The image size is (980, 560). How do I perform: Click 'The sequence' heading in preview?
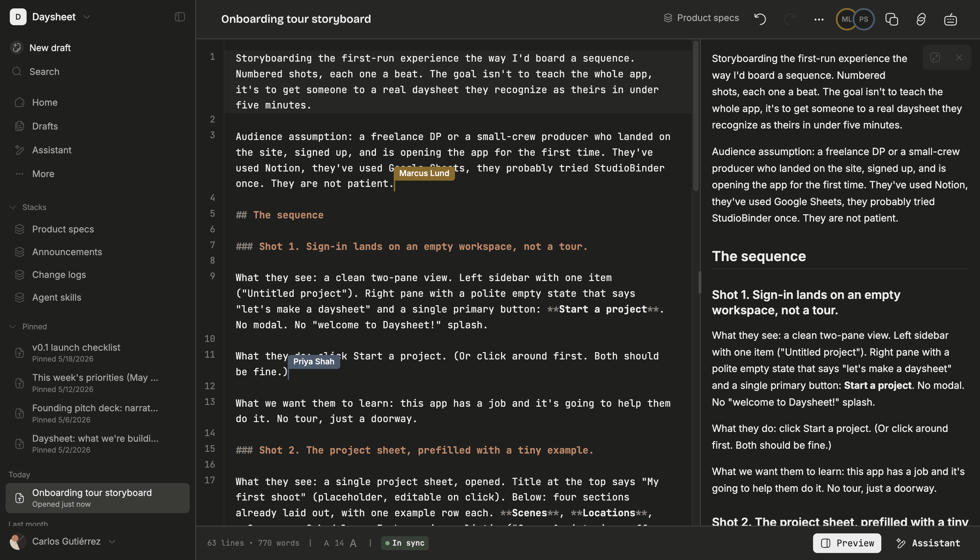pyautogui.click(x=758, y=256)
